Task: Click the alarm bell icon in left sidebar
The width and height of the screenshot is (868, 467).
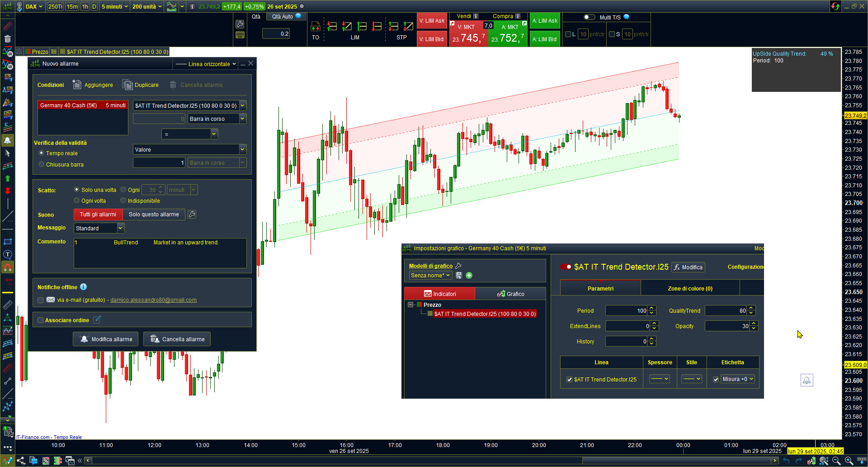Action: coord(8,140)
